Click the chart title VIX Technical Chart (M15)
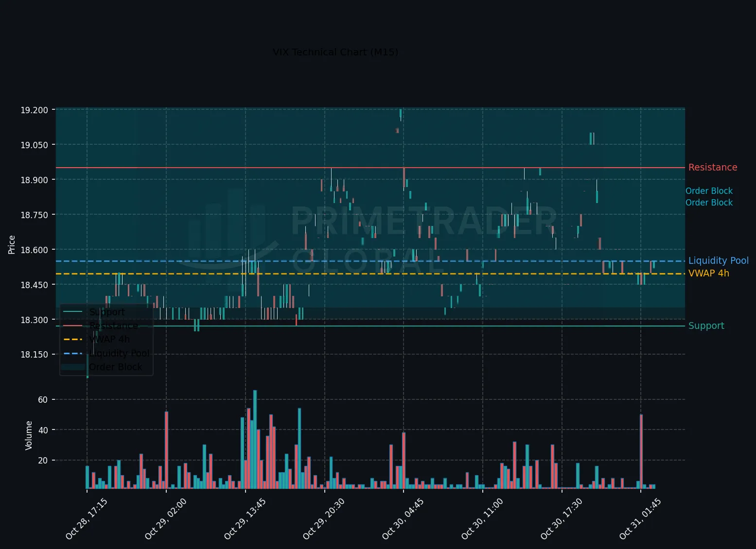 coord(335,52)
